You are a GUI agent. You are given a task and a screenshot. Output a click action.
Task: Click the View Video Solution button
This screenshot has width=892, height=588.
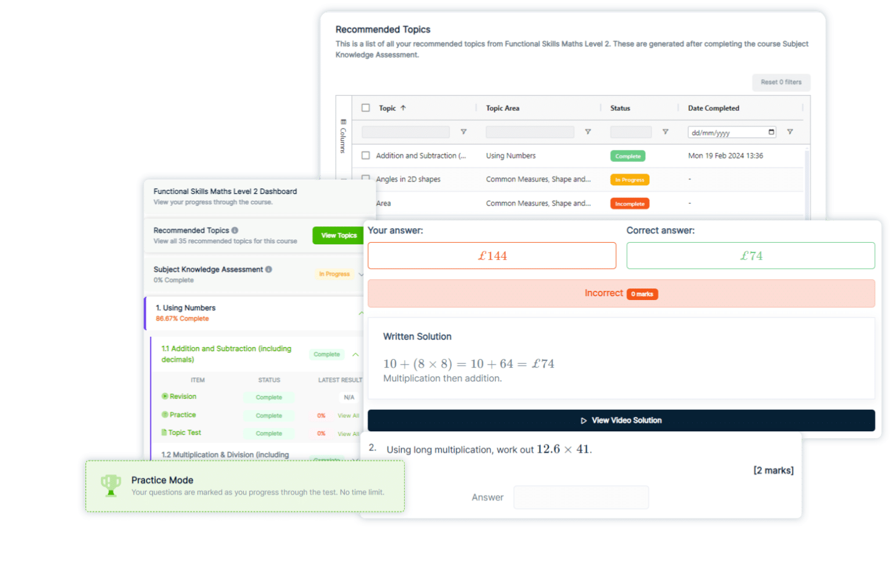tap(621, 420)
